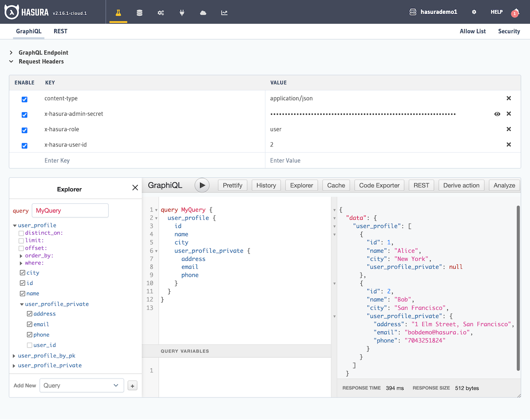Click the Prettify button

tap(232, 185)
